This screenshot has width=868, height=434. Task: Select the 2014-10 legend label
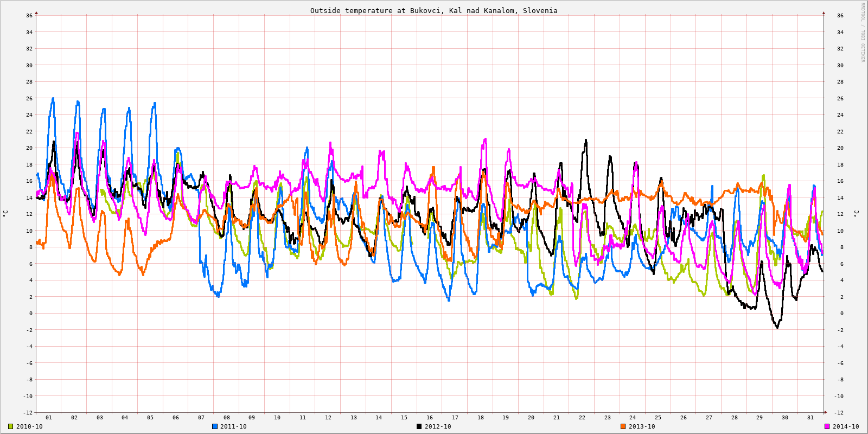846,426
